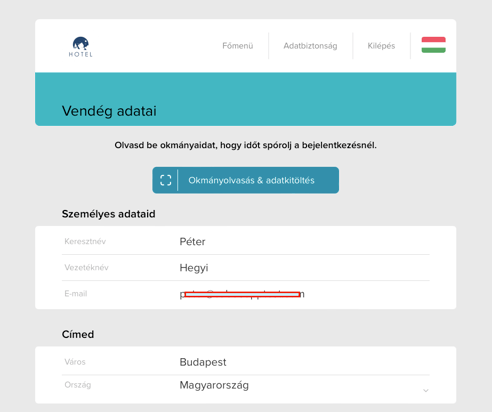
Task: Open the Adatbiztonság page
Action: 310,46
